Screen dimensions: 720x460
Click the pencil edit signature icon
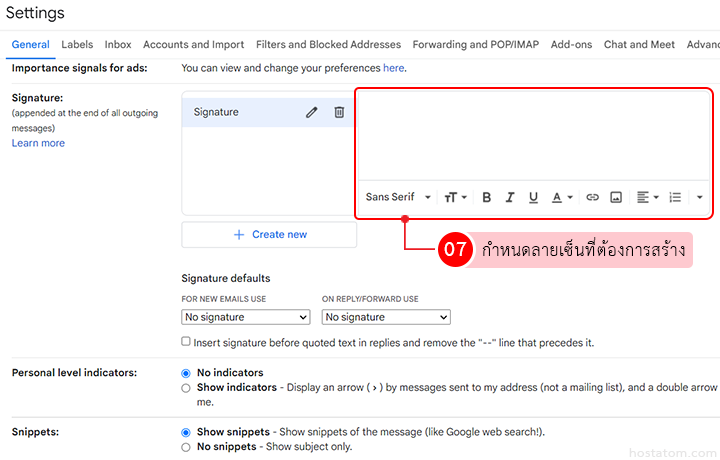pyautogui.click(x=311, y=113)
